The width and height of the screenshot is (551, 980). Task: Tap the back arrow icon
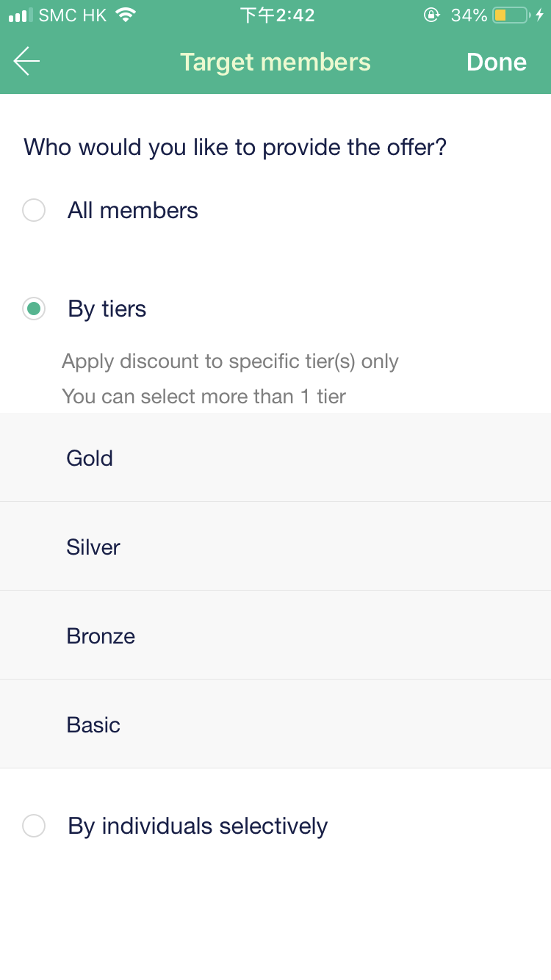coord(26,61)
